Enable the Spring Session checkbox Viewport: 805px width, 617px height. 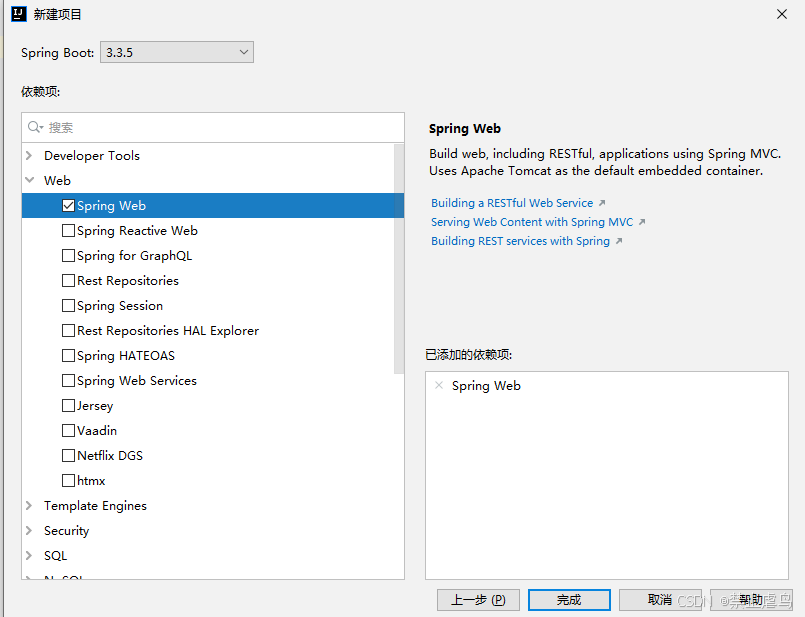68,305
